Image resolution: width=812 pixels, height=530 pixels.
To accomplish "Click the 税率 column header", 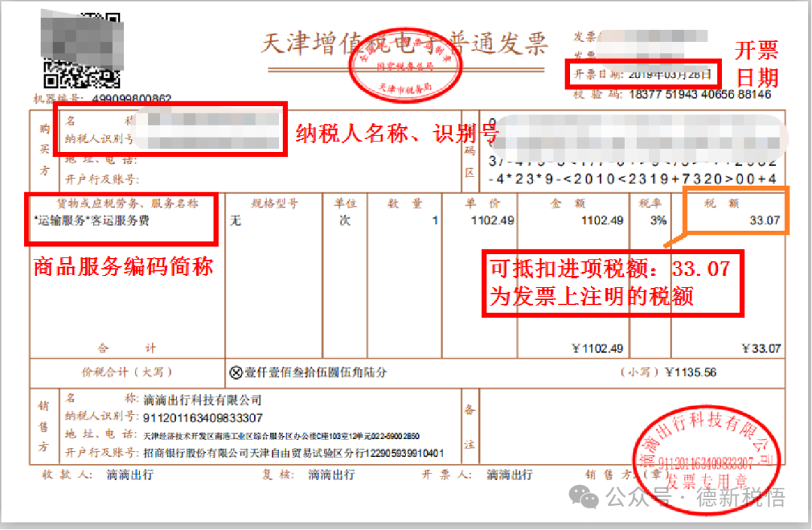I will click(650, 204).
